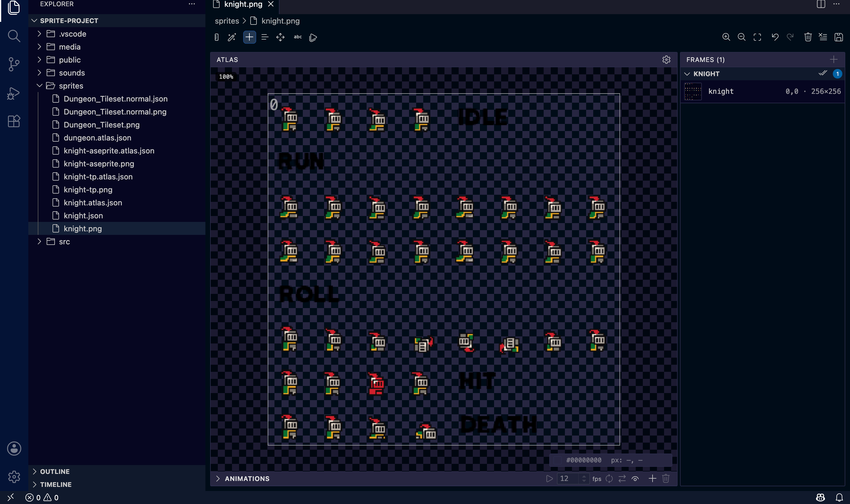Zoom out of the atlas canvas
Viewport: 850px width, 504px height.
pos(742,37)
